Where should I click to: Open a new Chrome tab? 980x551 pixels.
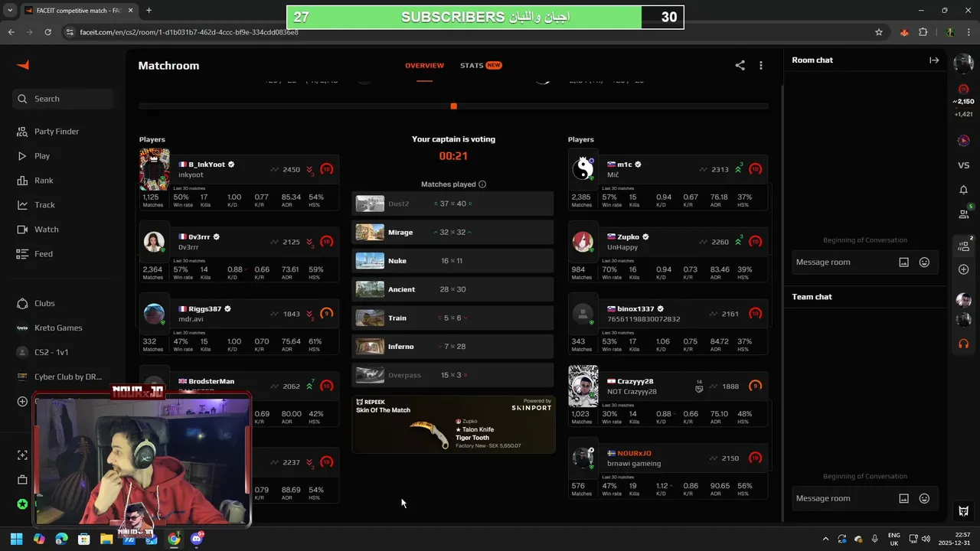(x=149, y=10)
